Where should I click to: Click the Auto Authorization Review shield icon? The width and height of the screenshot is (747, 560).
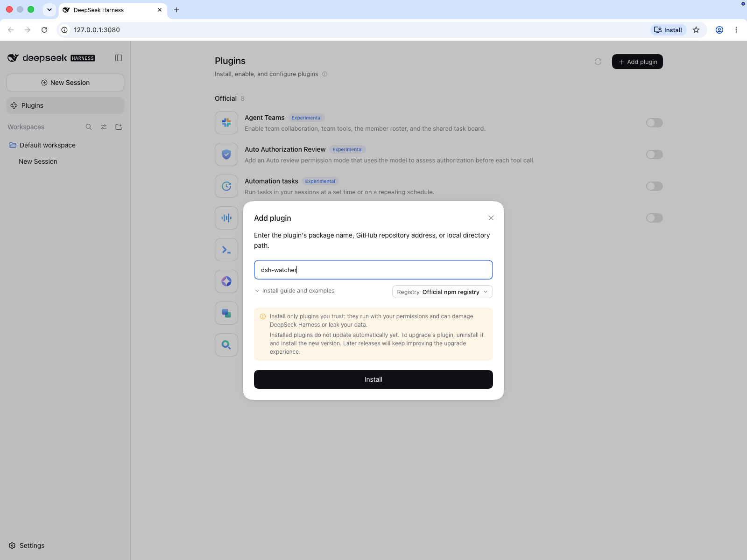click(226, 154)
